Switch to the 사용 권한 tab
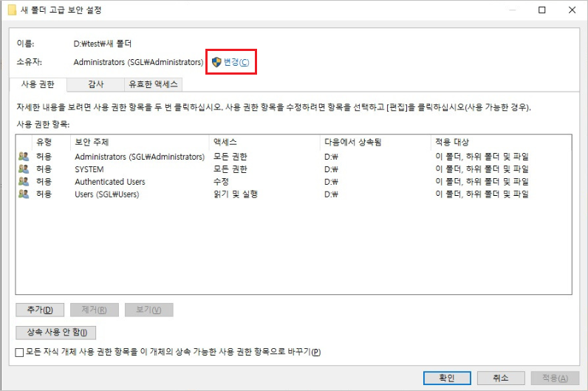Screen dimensions: 588x391 coord(38,84)
